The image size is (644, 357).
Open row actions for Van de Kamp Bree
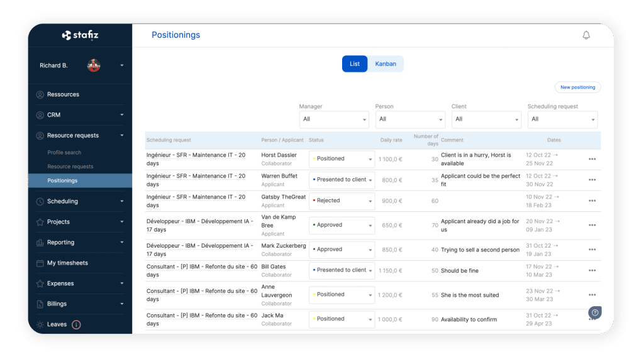[x=592, y=225]
